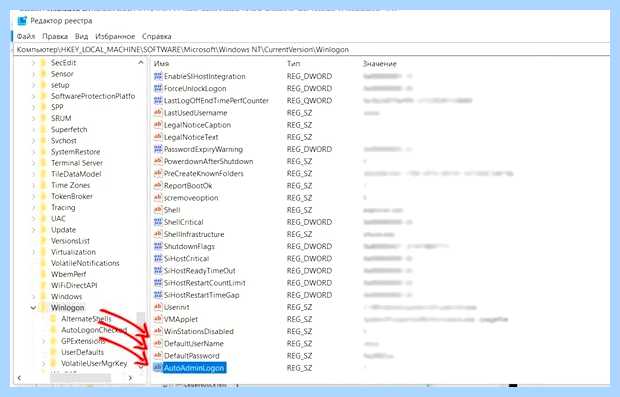The height and width of the screenshot is (397, 620).
Task: Select the Virtualization key
Action: [x=73, y=252]
